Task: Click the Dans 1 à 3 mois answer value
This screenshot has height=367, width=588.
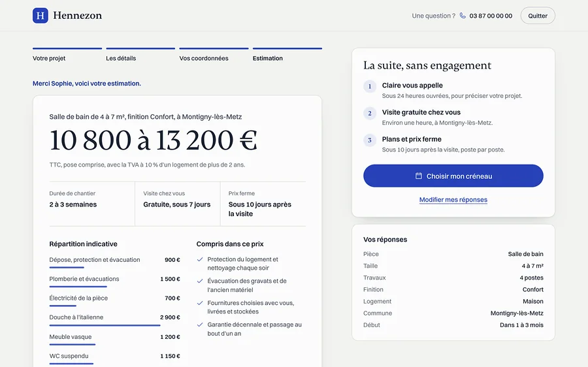Action: [x=521, y=325]
